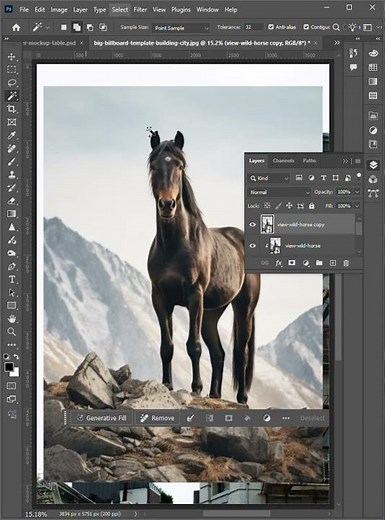Hide the view-wild-horse copy layer

[x=252, y=224]
